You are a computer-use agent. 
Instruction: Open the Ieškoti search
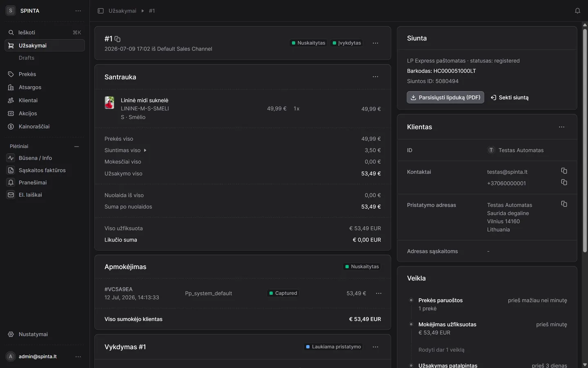click(x=45, y=32)
